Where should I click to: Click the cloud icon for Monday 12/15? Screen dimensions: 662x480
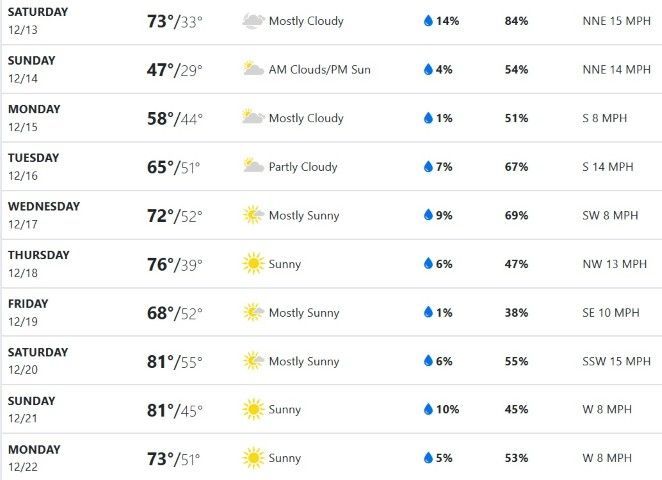click(x=253, y=118)
